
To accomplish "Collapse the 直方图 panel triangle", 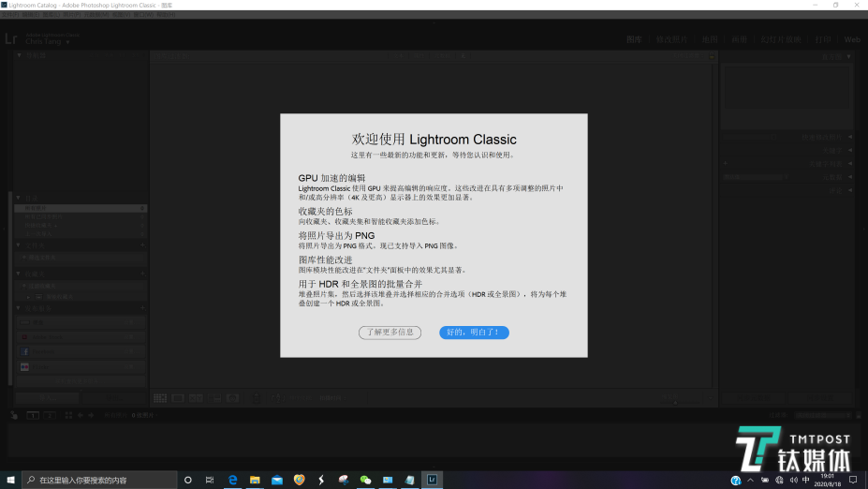I will pos(849,56).
